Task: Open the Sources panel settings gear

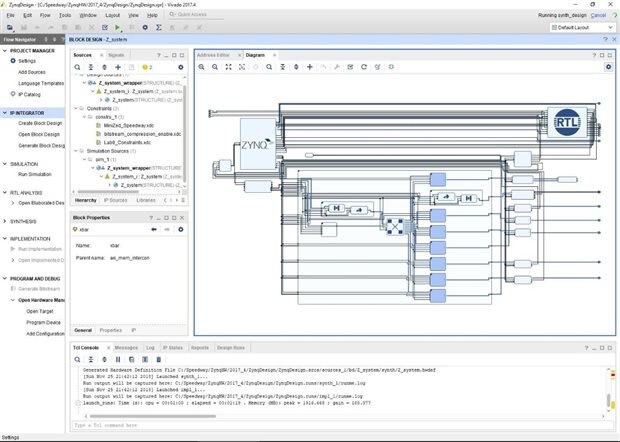Action: (x=180, y=66)
